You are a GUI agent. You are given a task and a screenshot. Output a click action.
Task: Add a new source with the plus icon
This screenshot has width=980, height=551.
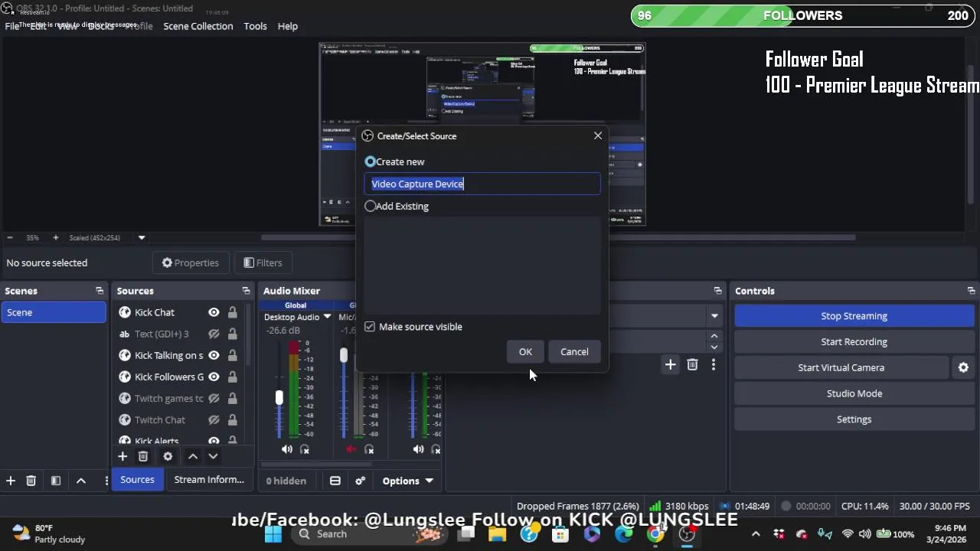(x=122, y=456)
